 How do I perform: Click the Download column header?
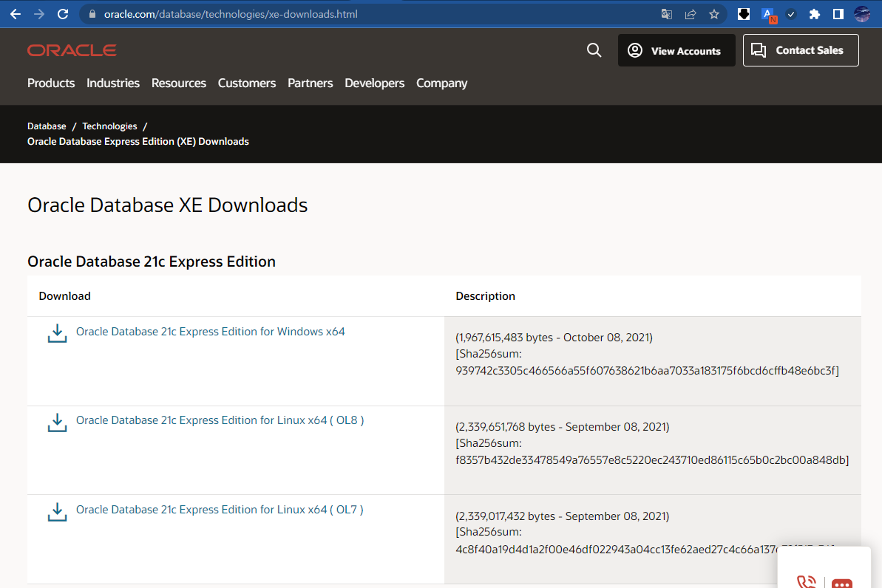(64, 296)
